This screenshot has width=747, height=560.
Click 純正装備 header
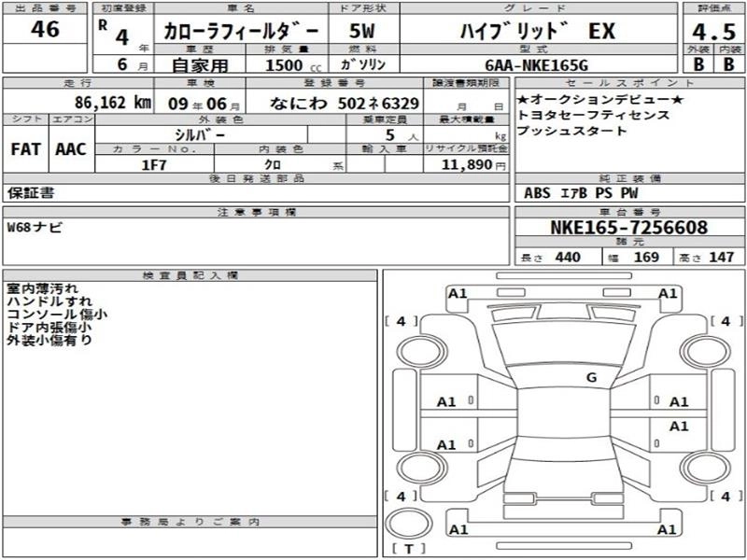[629, 178]
